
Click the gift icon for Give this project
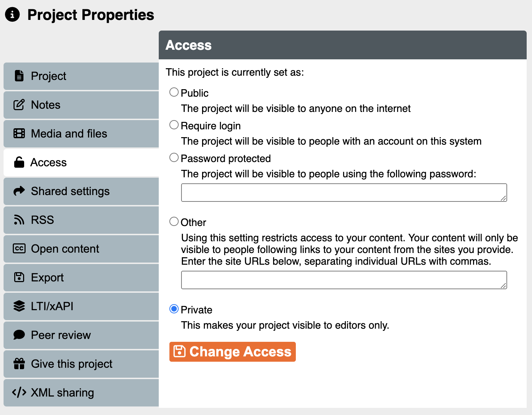tap(19, 364)
